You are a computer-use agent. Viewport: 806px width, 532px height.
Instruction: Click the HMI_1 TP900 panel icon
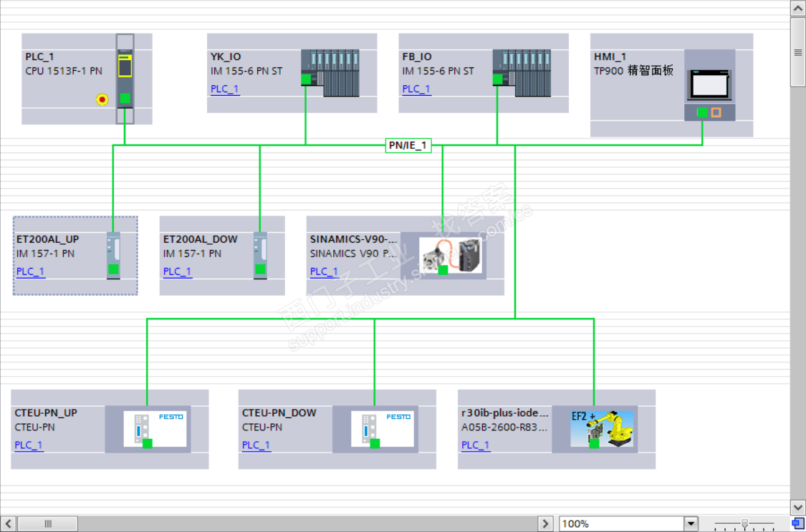coord(709,85)
